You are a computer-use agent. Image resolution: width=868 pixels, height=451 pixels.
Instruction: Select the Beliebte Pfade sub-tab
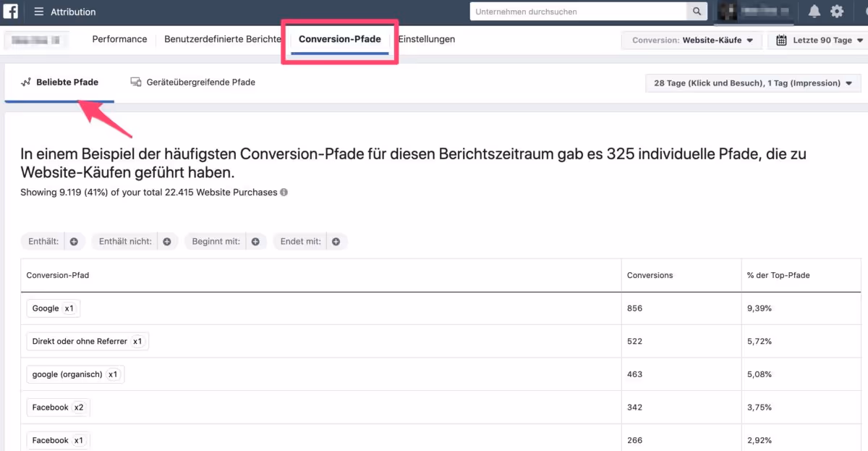point(59,83)
